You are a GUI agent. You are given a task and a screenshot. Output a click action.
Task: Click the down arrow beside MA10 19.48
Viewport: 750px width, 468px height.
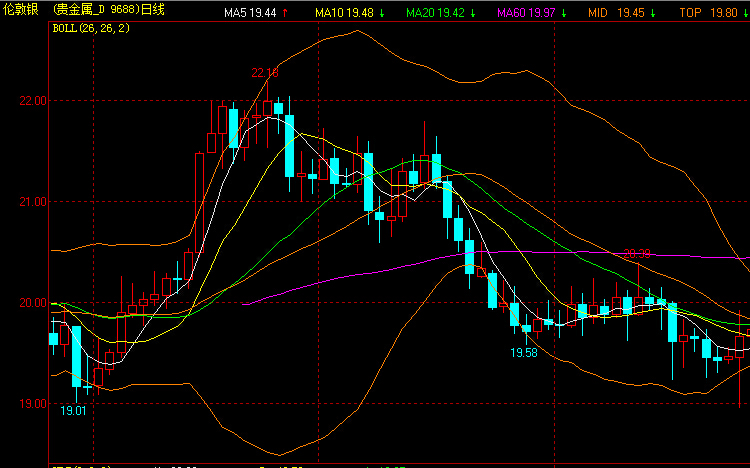(382, 13)
